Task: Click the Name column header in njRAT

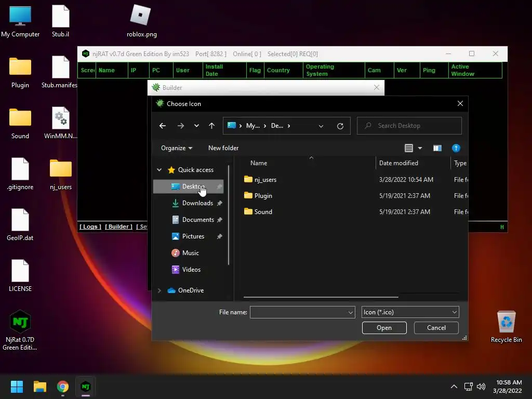Action: (112, 70)
